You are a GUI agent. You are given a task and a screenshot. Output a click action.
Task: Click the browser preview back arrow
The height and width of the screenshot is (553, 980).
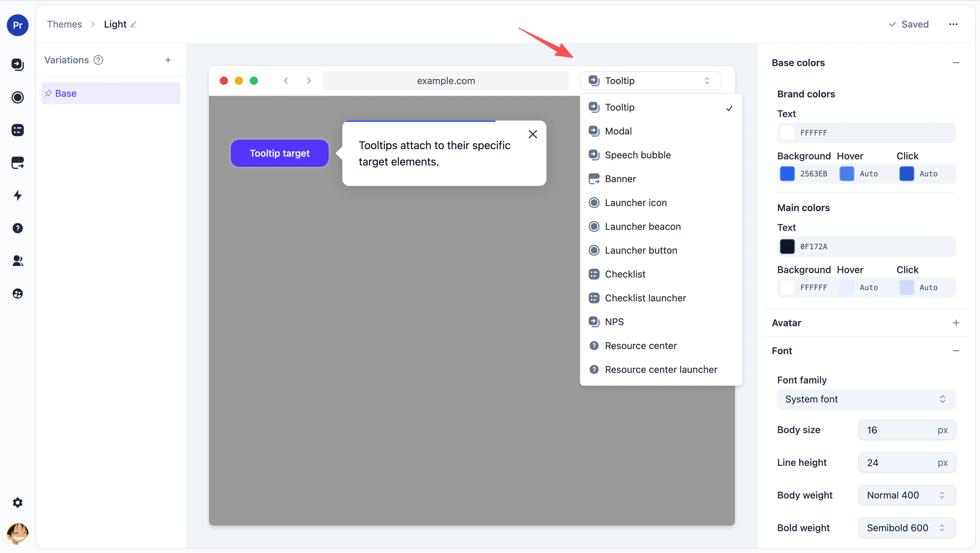[286, 81]
